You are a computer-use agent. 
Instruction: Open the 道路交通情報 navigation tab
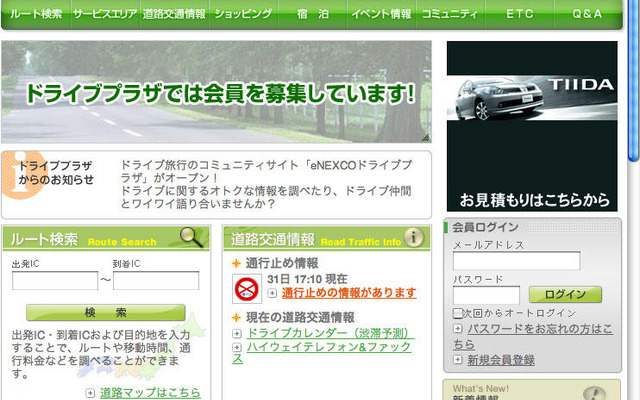pos(174,14)
